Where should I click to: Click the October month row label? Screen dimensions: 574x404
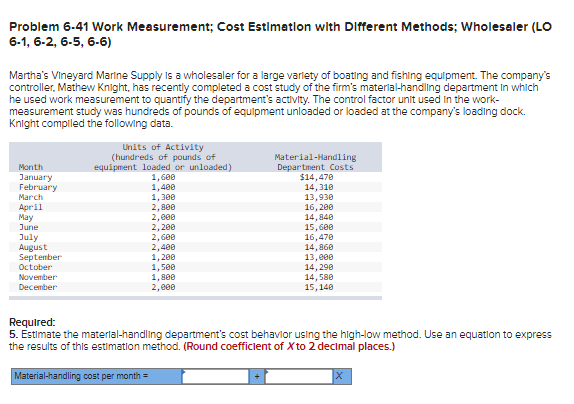click(36, 267)
